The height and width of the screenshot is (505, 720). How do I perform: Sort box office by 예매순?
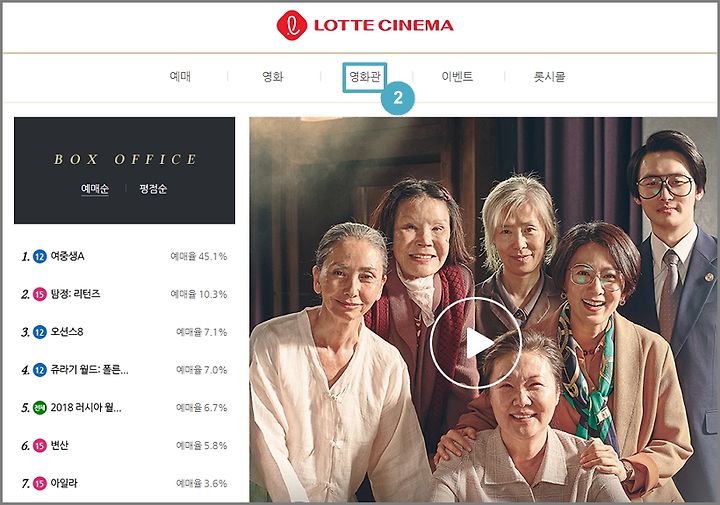coord(95,189)
